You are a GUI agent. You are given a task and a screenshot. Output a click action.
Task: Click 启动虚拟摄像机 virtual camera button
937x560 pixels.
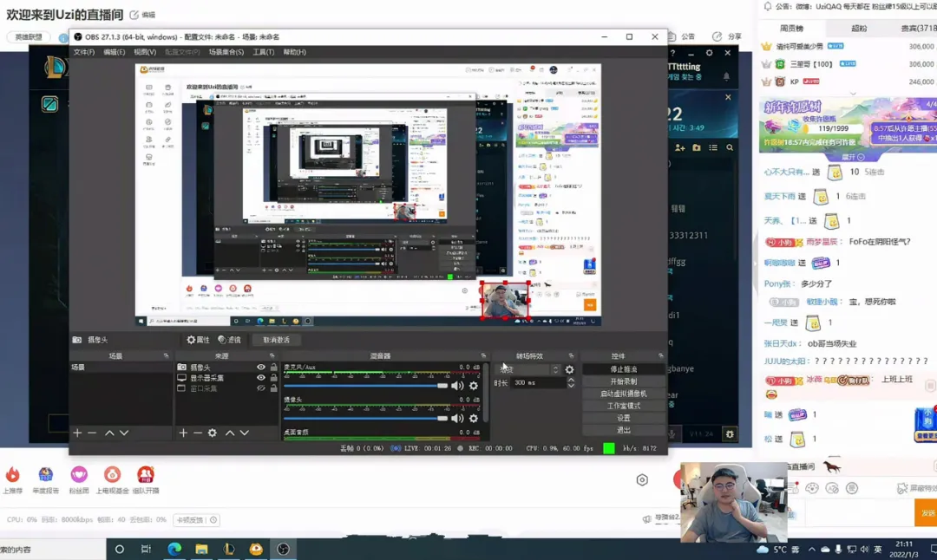click(x=623, y=394)
